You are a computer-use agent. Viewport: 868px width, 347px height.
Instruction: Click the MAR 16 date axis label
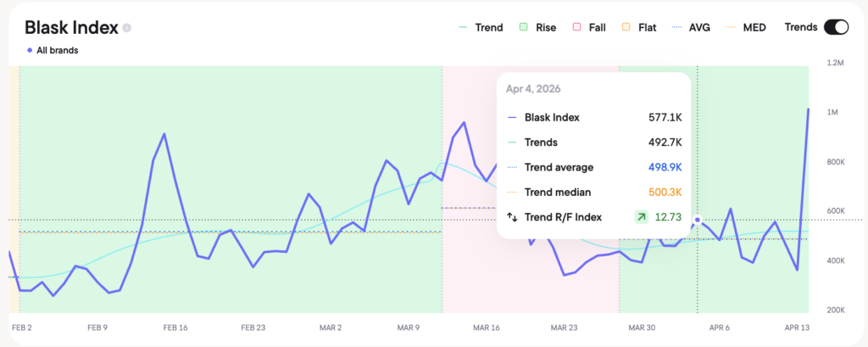(x=486, y=327)
